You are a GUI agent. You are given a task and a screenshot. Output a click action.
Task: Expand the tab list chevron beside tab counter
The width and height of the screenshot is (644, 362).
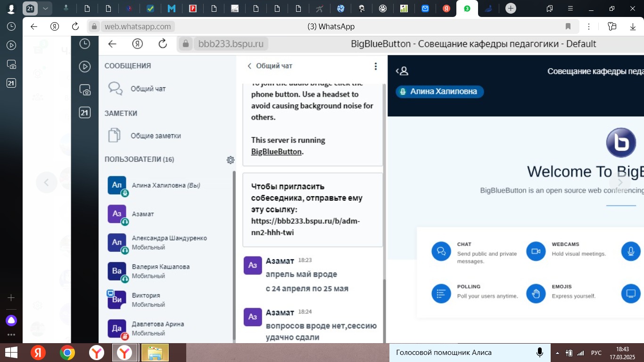(45, 8)
